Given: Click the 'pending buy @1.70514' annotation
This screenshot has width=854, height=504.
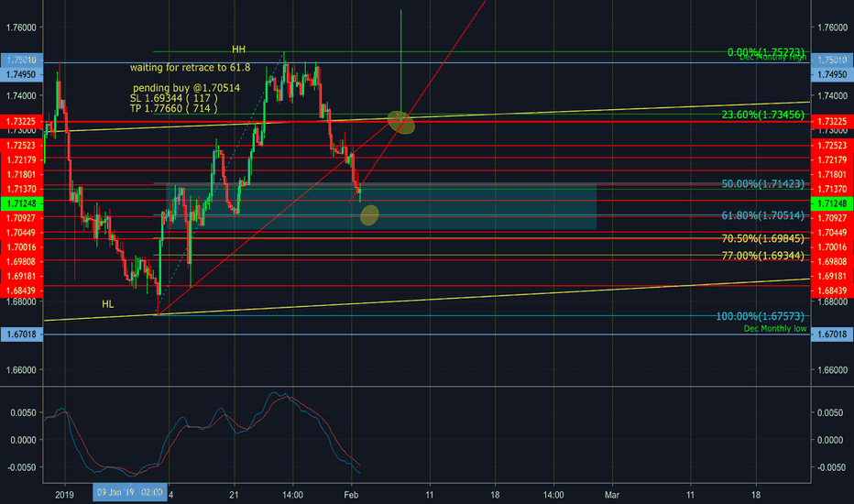Looking at the screenshot, I should 186,88.
